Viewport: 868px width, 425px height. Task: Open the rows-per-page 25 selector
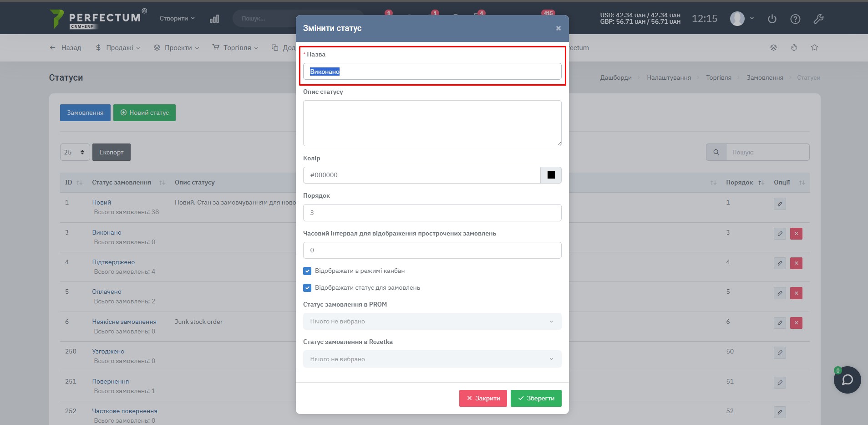tap(75, 152)
